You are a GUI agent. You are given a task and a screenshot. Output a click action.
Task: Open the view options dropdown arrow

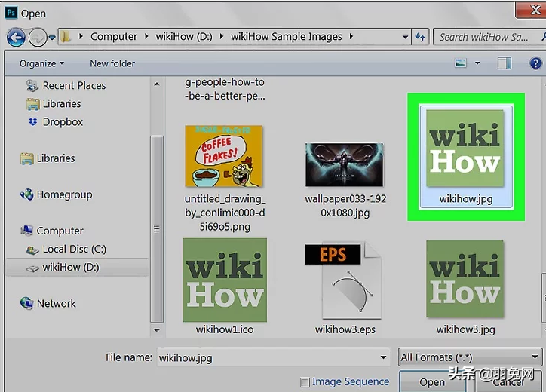pyautogui.click(x=477, y=63)
